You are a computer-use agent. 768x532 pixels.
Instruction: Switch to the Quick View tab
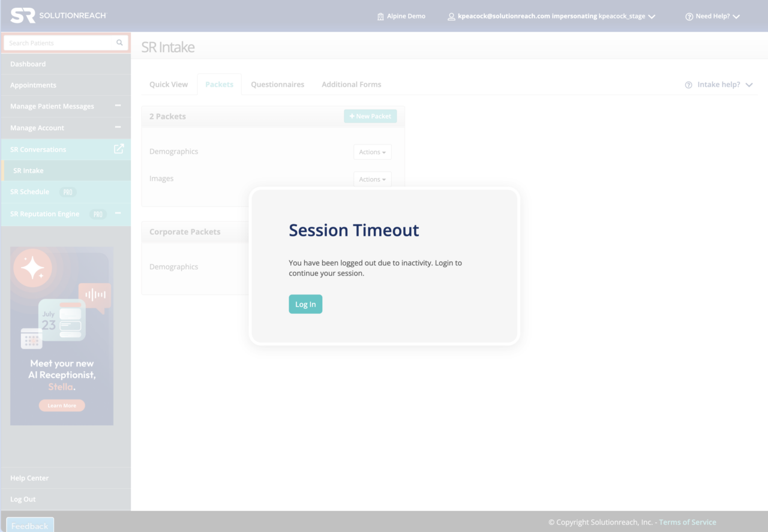[169, 85]
